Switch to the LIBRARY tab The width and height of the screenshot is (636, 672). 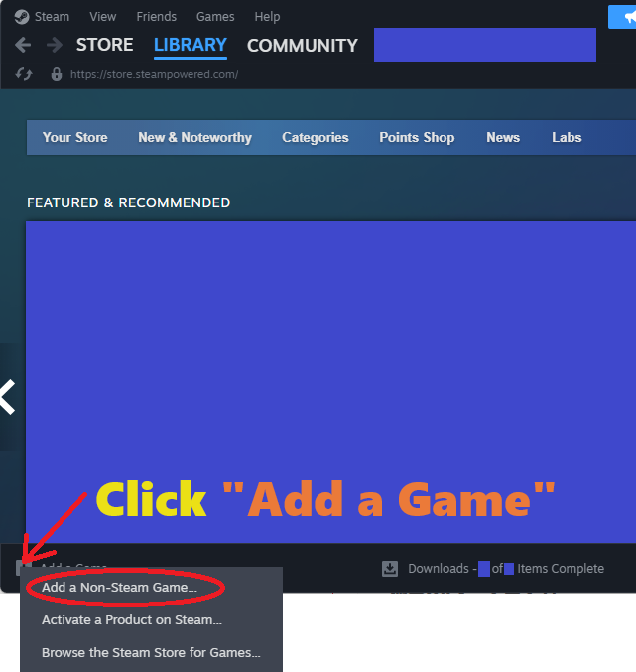pos(190,46)
